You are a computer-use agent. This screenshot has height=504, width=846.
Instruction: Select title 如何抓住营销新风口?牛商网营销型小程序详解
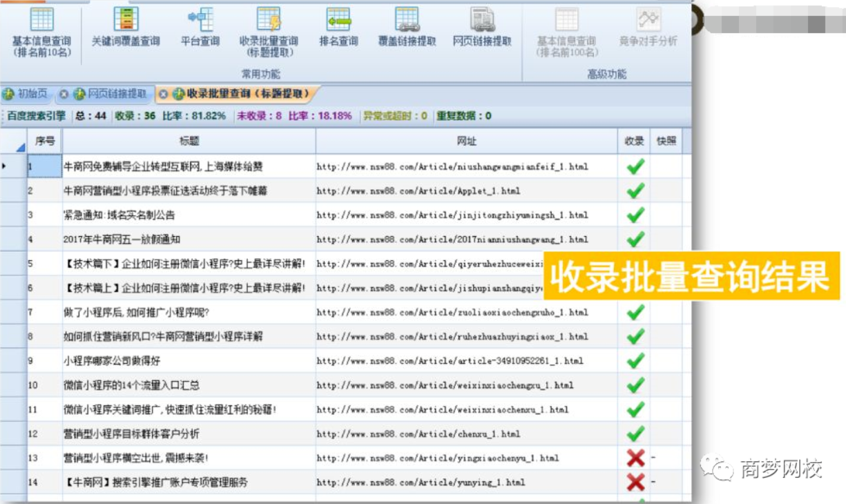click(x=163, y=337)
